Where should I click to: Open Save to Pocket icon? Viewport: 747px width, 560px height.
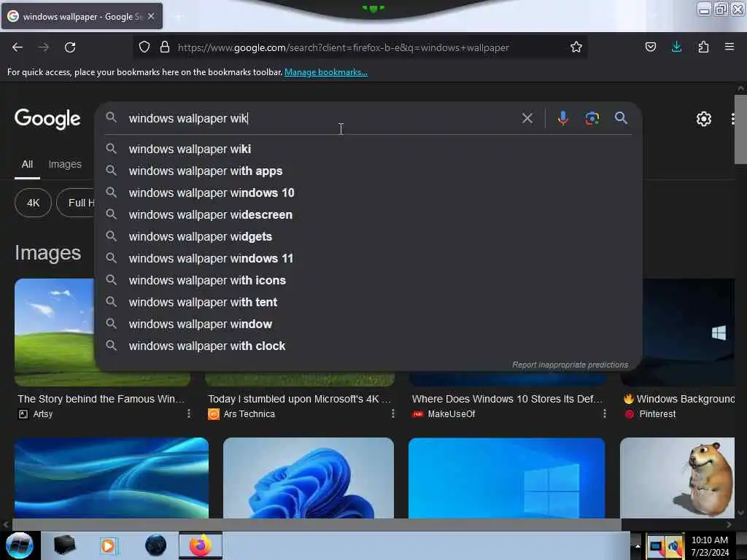coord(650,47)
